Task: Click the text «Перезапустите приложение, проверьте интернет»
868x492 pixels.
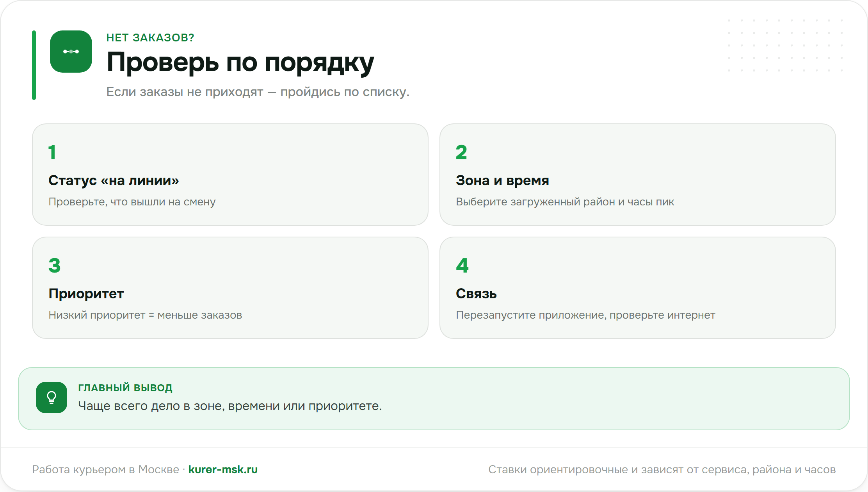Action: (585, 315)
